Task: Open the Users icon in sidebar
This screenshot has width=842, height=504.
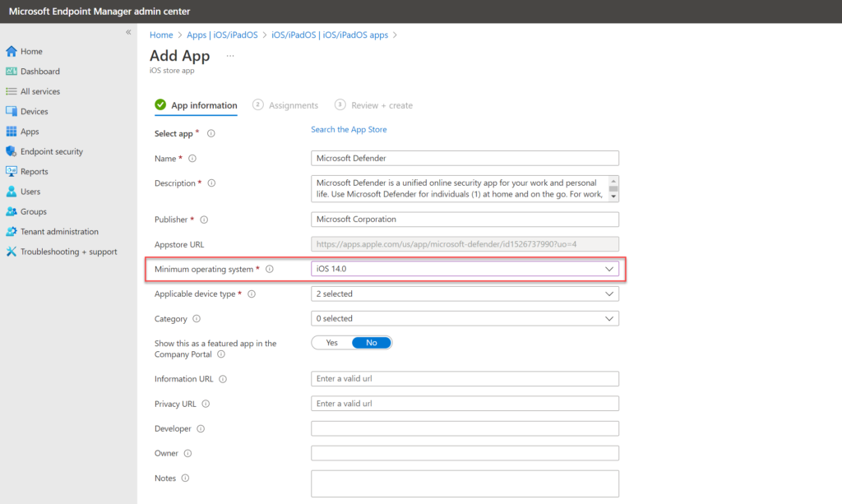Action: point(12,192)
